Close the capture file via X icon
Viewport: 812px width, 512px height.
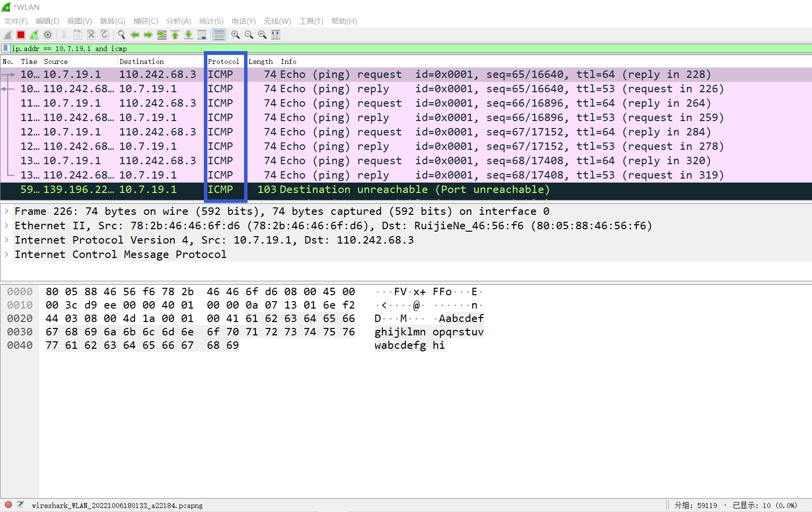91,35
